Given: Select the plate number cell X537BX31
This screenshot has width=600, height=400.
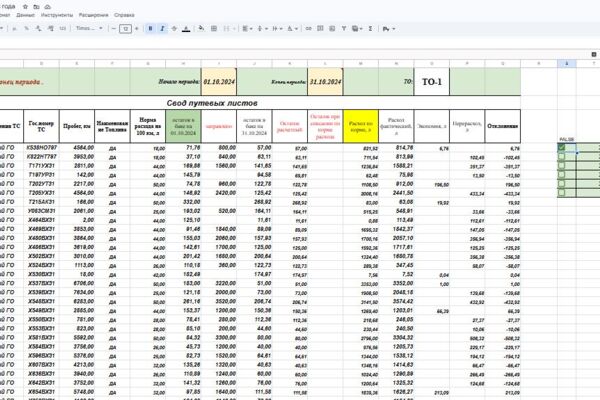Looking at the screenshot, I should [x=41, y=283].
